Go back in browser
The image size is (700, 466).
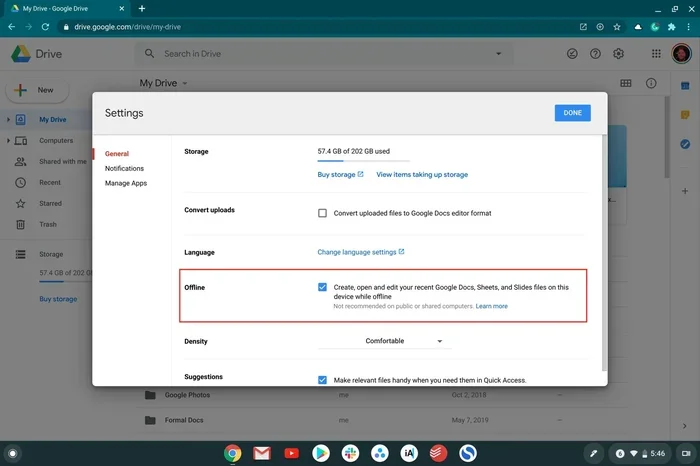coord(11,27)
